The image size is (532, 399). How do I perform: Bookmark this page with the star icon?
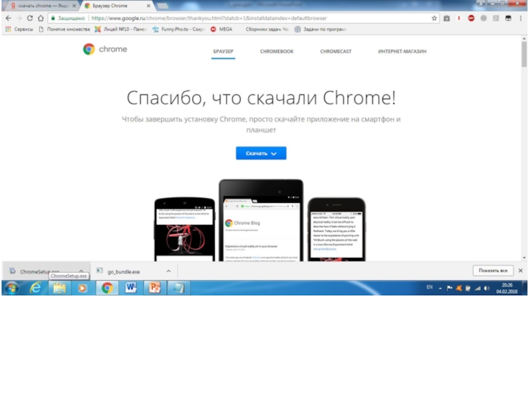coord(434,19)
